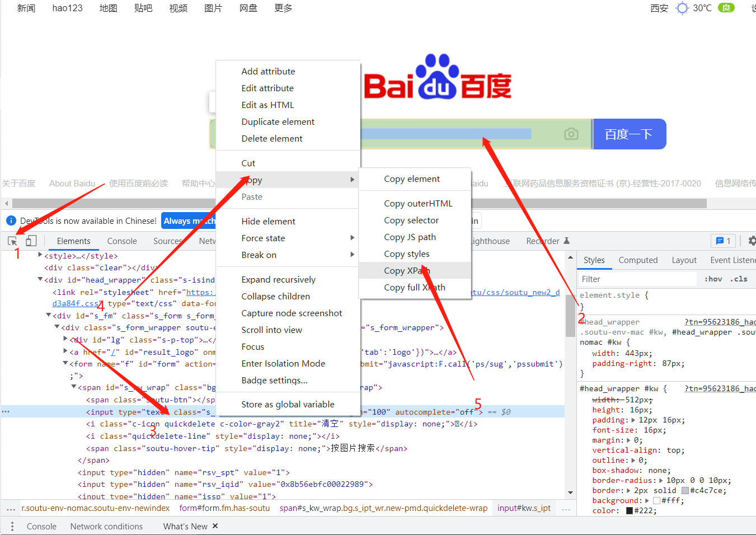This screenshot has width=756, height=535.
Task: Switch to the Sources tab
Action: pos(168,241)
